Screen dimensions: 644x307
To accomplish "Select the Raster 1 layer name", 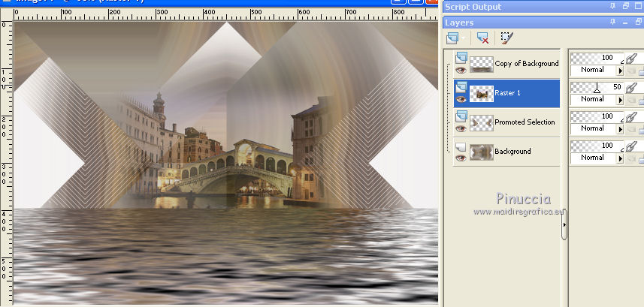I will (507, 93).
